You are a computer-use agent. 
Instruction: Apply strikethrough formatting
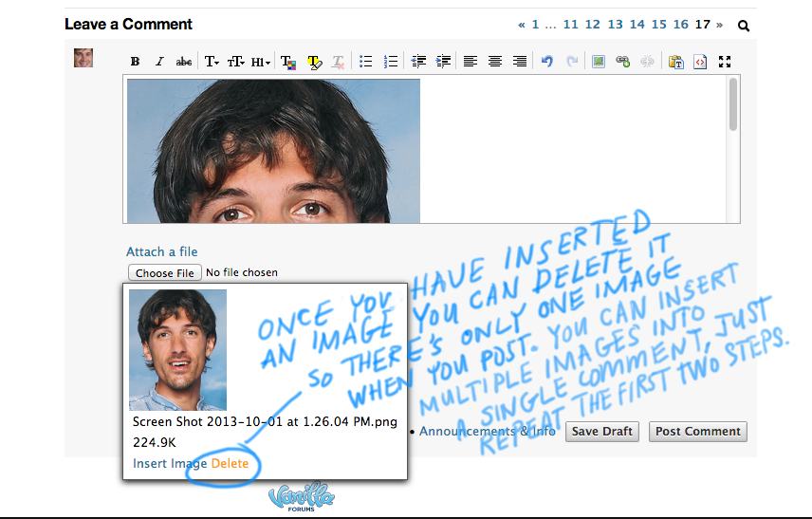tap(184, 62)
